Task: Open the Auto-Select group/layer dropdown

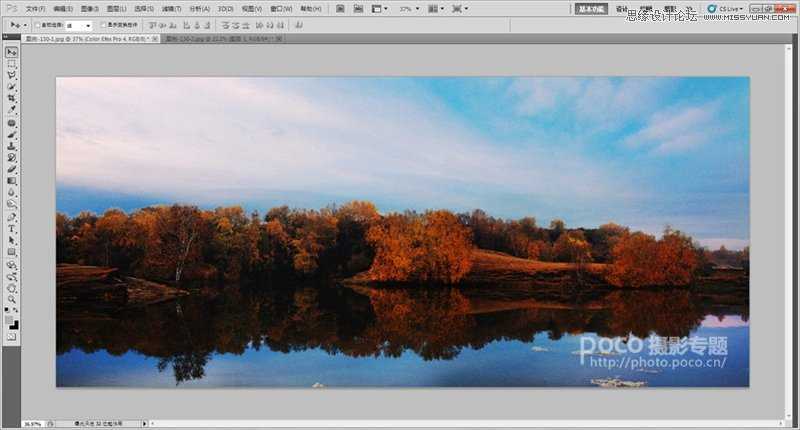Action: click(x=79, y=25)
